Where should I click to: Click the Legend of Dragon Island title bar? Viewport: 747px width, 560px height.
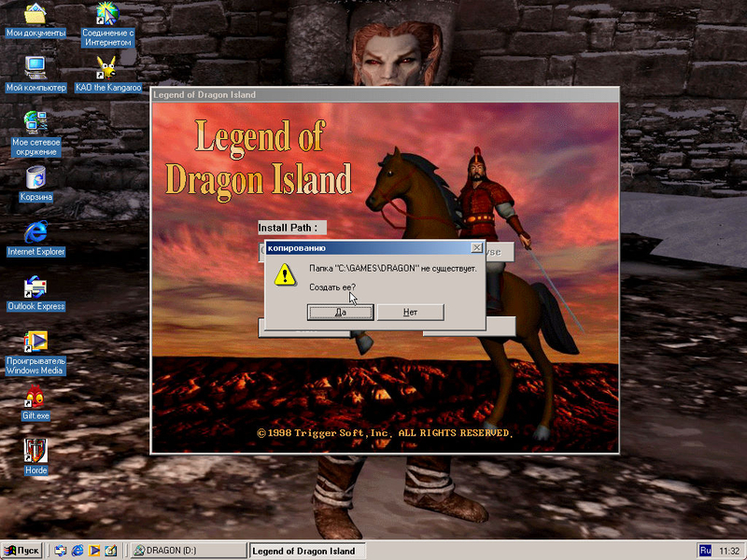tap(385, 95)
